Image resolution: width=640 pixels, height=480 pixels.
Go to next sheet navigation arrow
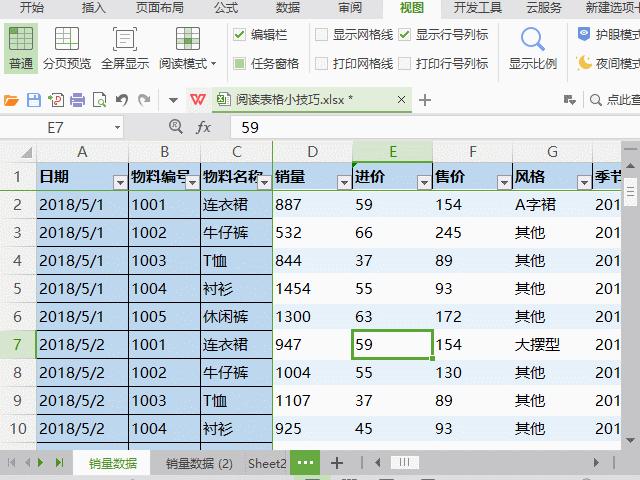tap(40, 462)
